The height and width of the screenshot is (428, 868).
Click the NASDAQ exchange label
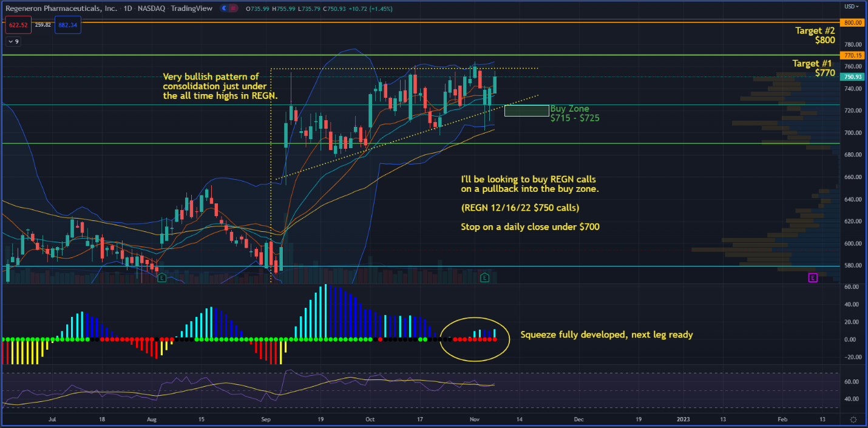pos(152,8)
